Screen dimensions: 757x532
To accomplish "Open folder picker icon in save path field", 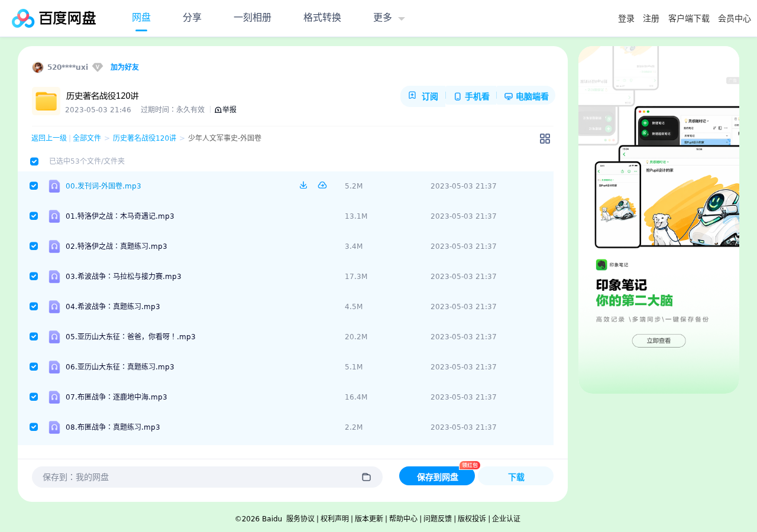I will pyautogui.click(x=366, y=477).
